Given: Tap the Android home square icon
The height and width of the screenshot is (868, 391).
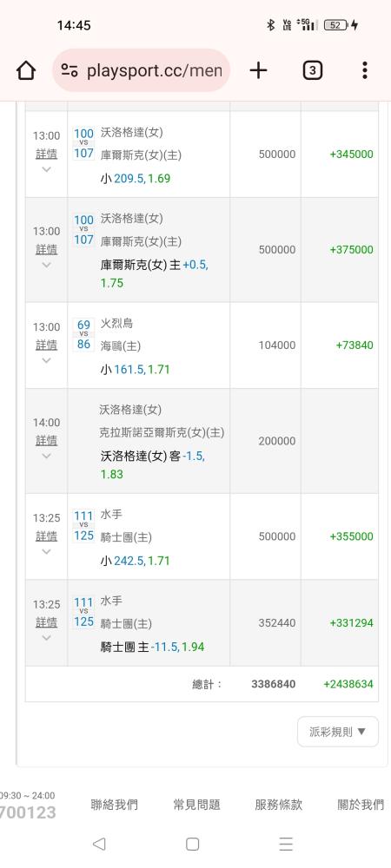Looking at the screenshot, I should click(x=192, y=843).
